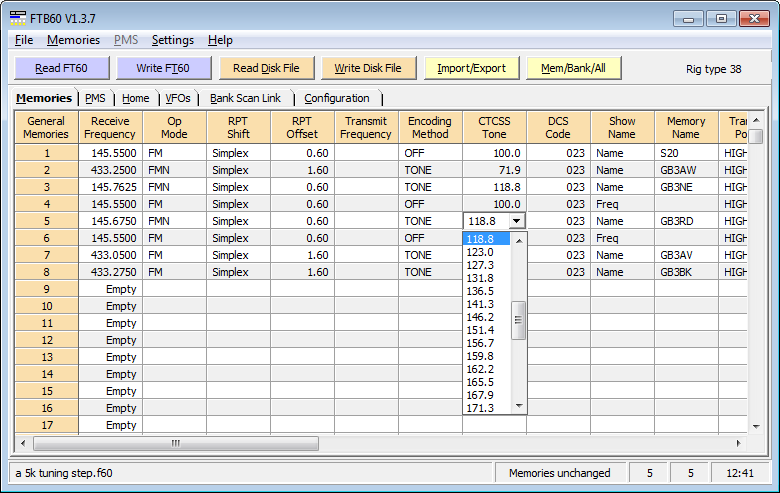This screenshot has width=780, height=493.
Task: Click the tone list scrollbar thumb
Action: point(518,320)
